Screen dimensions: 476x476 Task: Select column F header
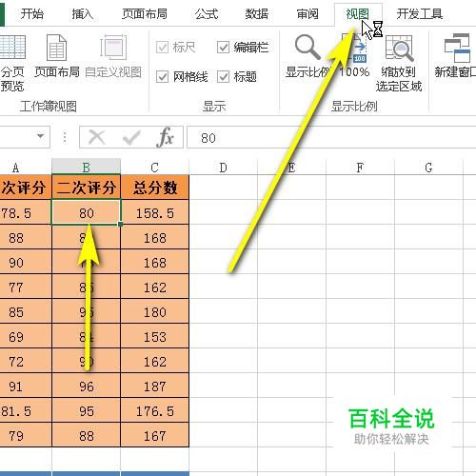point(360,167)
